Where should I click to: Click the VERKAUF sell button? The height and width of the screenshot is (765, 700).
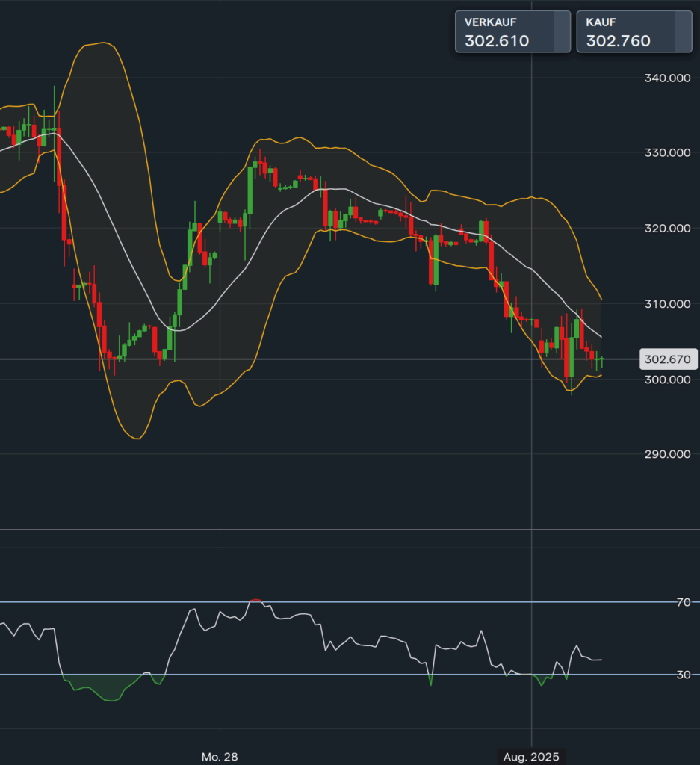pos(512,32)
